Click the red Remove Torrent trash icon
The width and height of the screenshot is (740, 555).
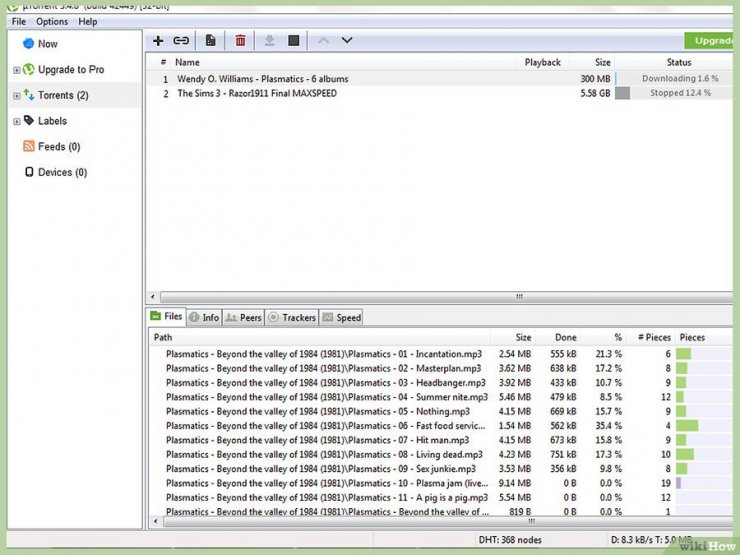tap(241, 41)
